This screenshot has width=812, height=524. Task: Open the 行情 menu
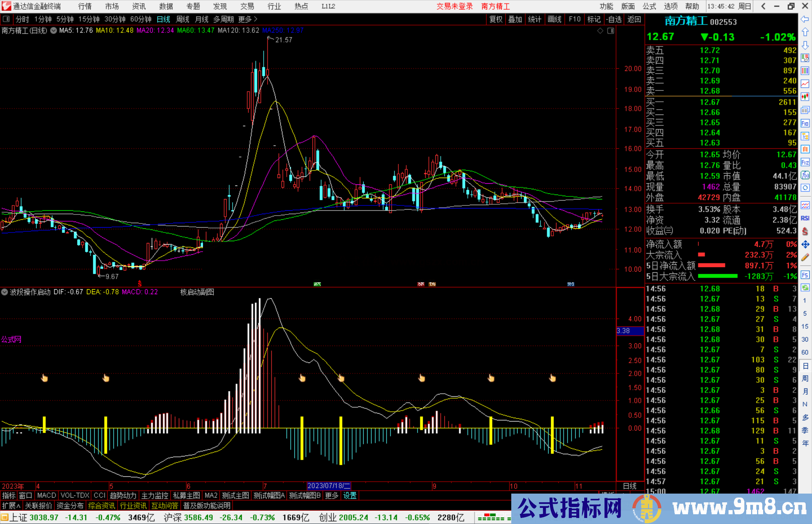pyautogui.click(x=85, y=6)
